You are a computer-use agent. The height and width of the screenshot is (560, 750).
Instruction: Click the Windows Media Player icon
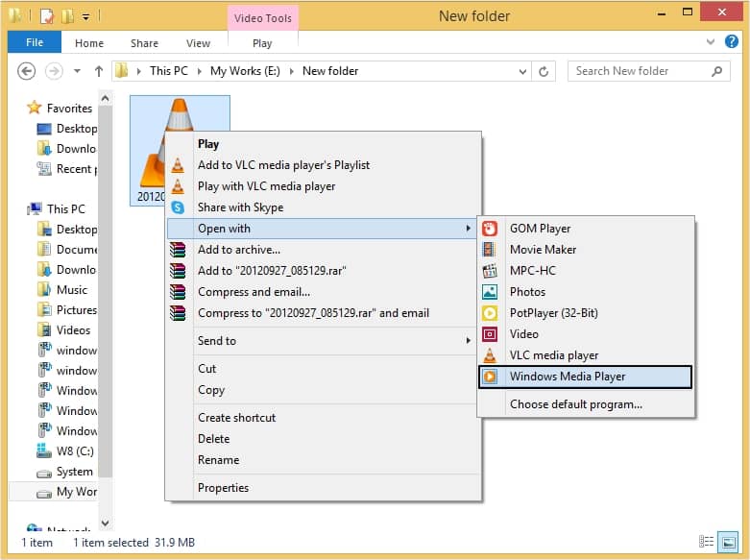pos(490,377)
